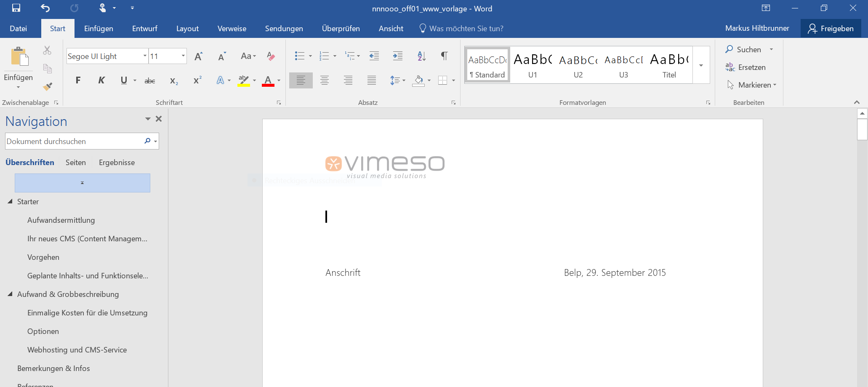Increase indent with the indent icon
This screenshot has height=387, width=868.
click(x=397, y=56)
